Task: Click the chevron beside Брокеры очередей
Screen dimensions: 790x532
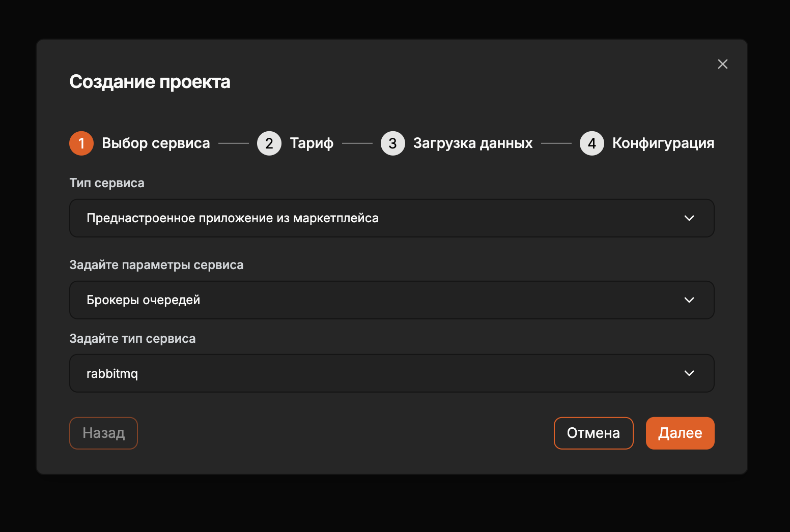Action: [x=689, y=300]
